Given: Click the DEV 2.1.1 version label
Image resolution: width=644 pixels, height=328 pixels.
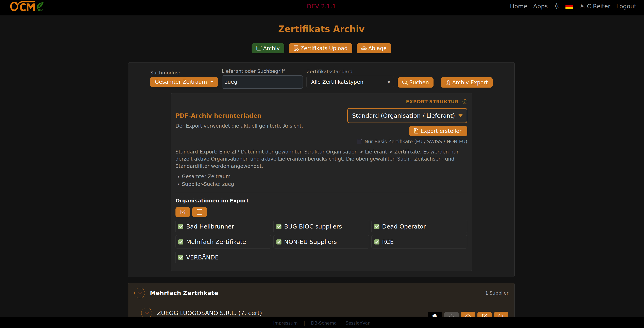Looking at the screenshot, I should (x=321, y=6).
